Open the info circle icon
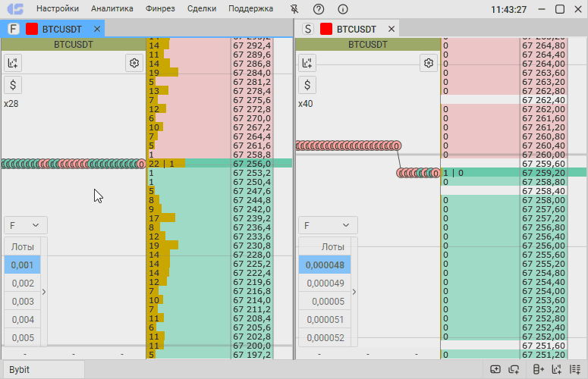Image resolution: width=588 pixels, height=379 pixels. click(x=343, y=9)
